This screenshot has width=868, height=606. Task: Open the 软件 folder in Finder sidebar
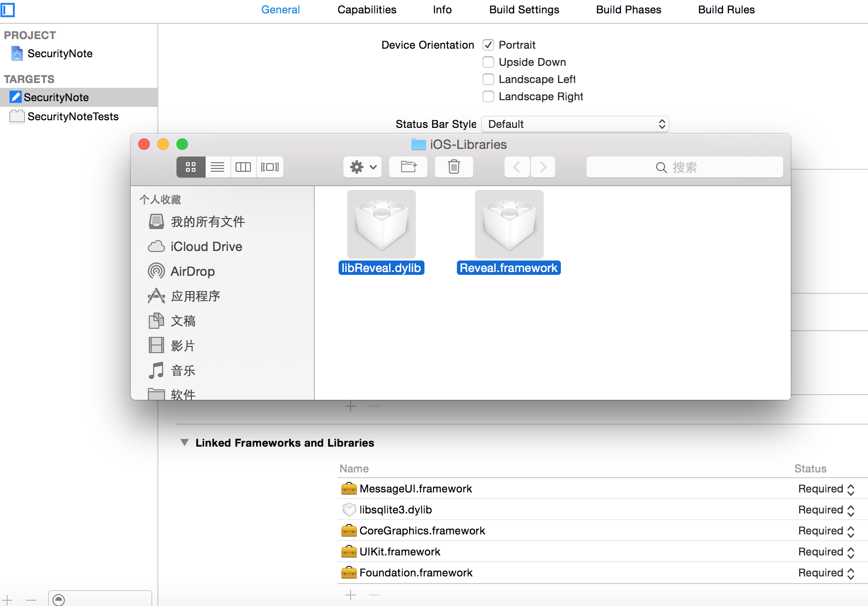pos(172,394)
